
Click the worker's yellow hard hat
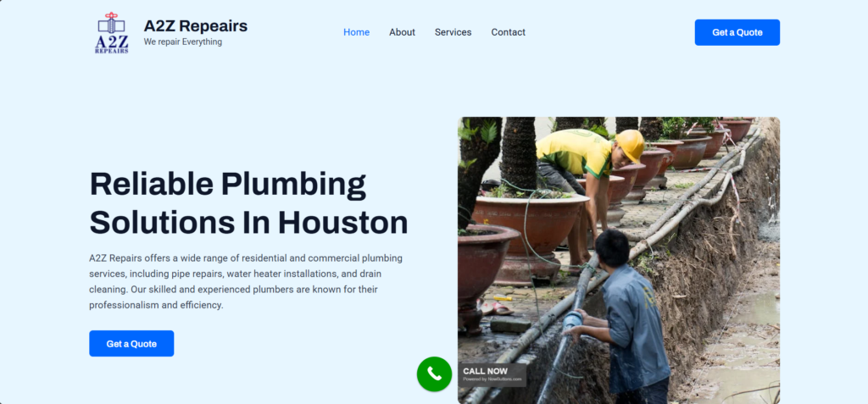pos(631,145)
